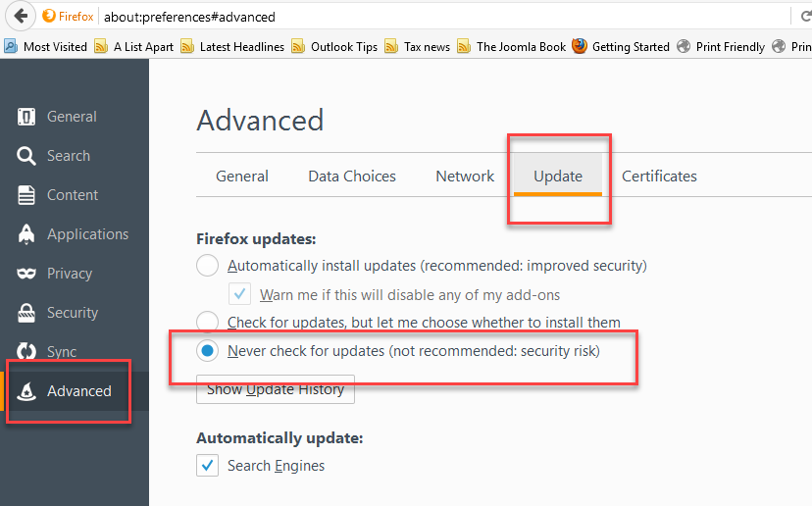
Task: Open A List Apart bookmark label
Action: (143, 47)
